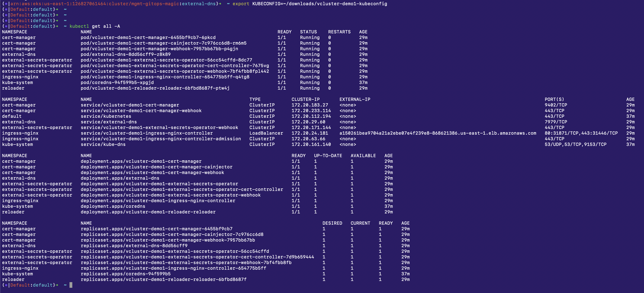
Task: Click the NAMESPACE column header
Action: click(x=14, y=32)
